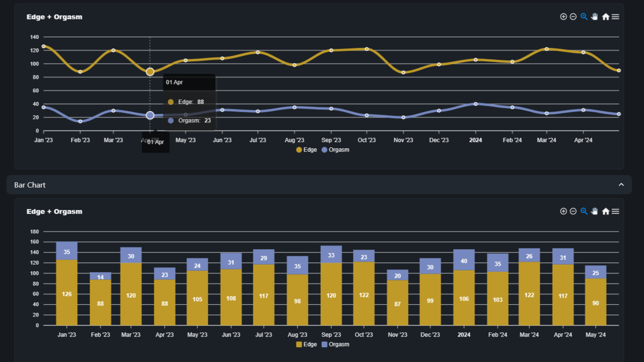644x362 pixels.
Task: Click Apr '24 Edge bar labeled 117
Action: [x=563, y=295]
